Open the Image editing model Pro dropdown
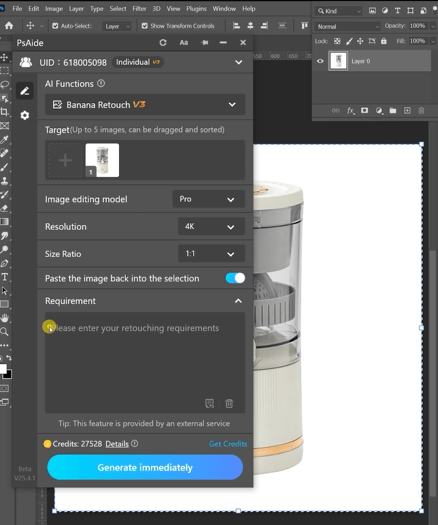The height and width of the screenshot is (525, 438). click(x=209, y=199)
